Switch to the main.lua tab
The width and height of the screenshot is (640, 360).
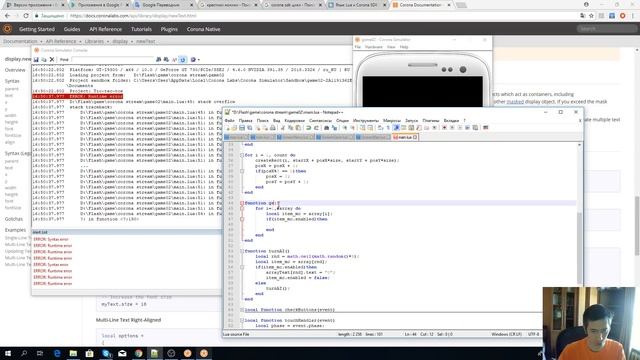404,137
